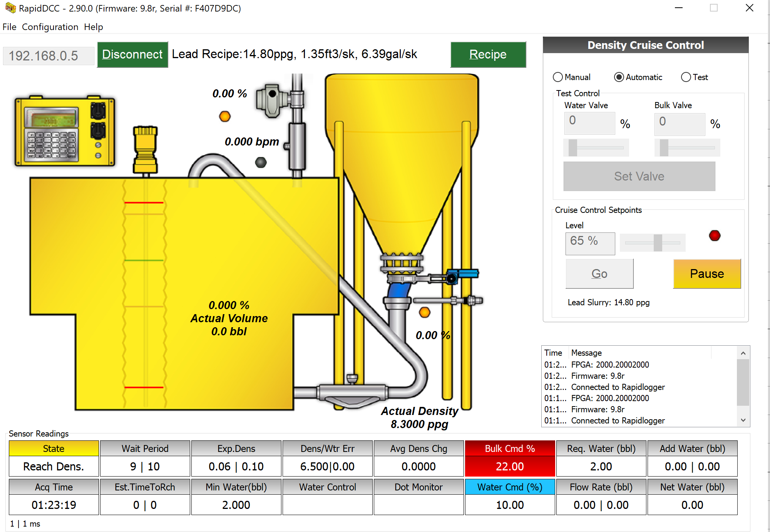The image size is (770, 532).
Task: Click the Bulk Valve percent input field
Action: [x=680, y=124]
